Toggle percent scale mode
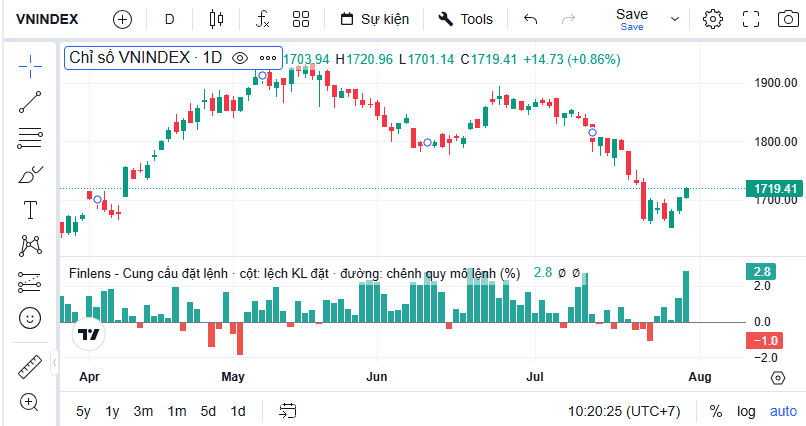 pyautogui.click(x=716, y=411)
